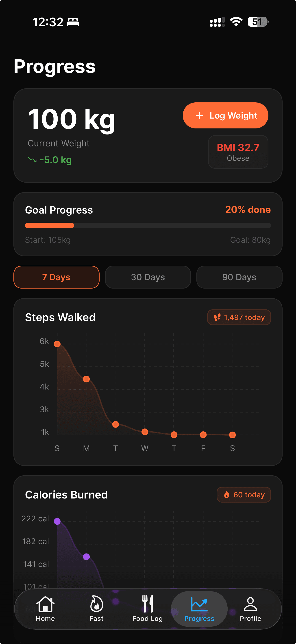
Task: Tap the 60 today calories badge
Action: pyautogui.click(x=244, y=494)
